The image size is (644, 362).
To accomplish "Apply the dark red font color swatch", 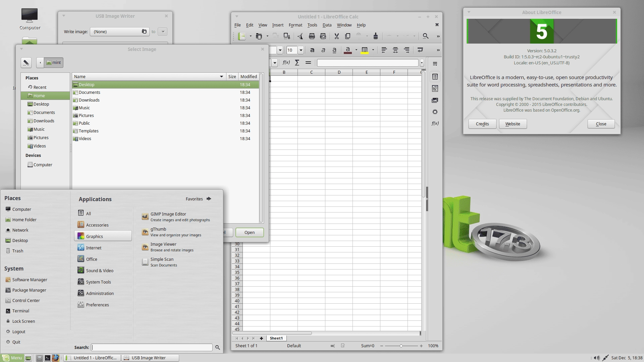I will click(348, 50).
